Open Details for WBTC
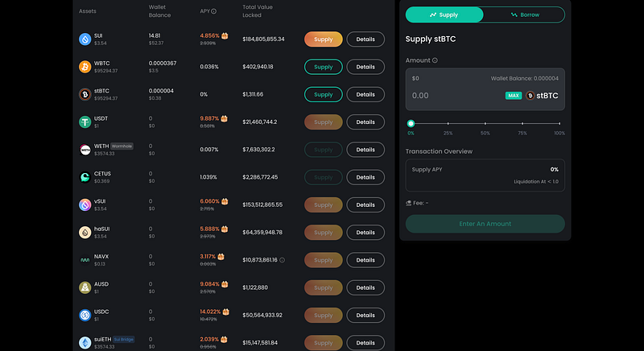Image resolution: width=644 pixels, height=351 pixels. [365, 67]
